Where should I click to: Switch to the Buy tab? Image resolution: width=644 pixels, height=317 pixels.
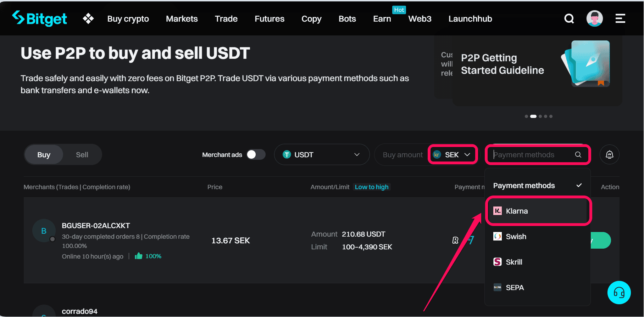click(x=44, y=155)
